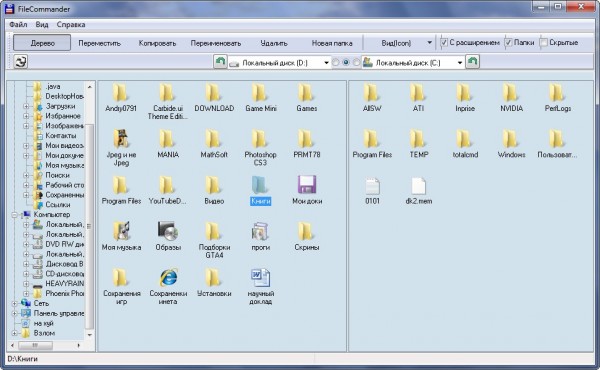This screenshot has width=600, height=370.
Task: Click the refresh icon below Дерево
Action: 21,62
